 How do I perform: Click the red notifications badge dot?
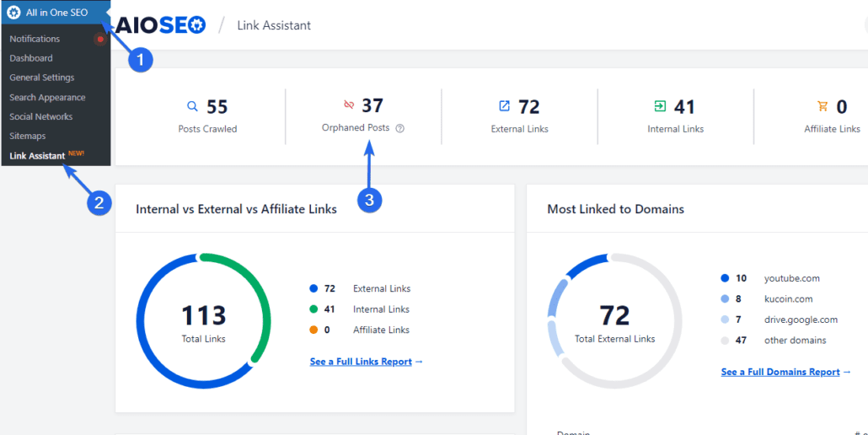click(x=100, y=40)
